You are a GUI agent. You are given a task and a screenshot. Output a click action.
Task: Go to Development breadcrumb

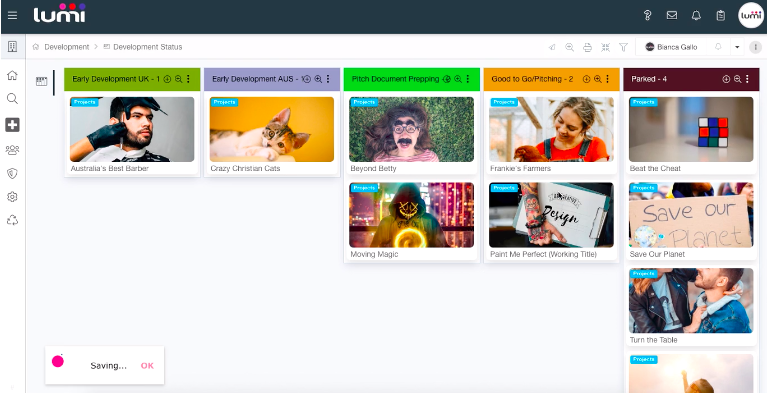pyautogui.click(x=67, y=47)
